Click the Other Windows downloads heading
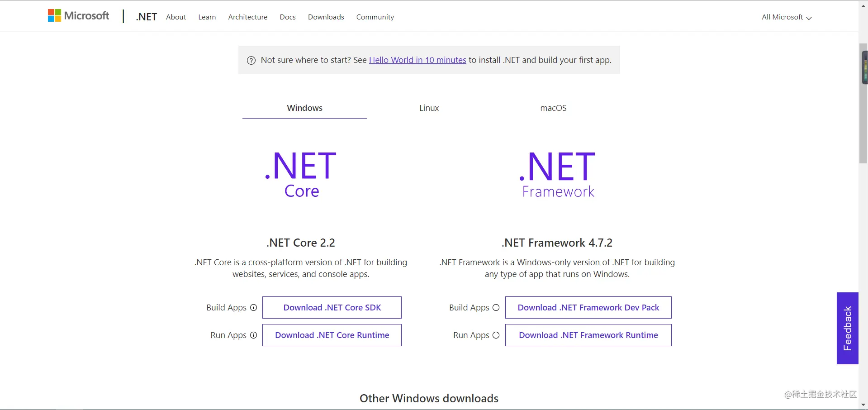 [429, 398]
